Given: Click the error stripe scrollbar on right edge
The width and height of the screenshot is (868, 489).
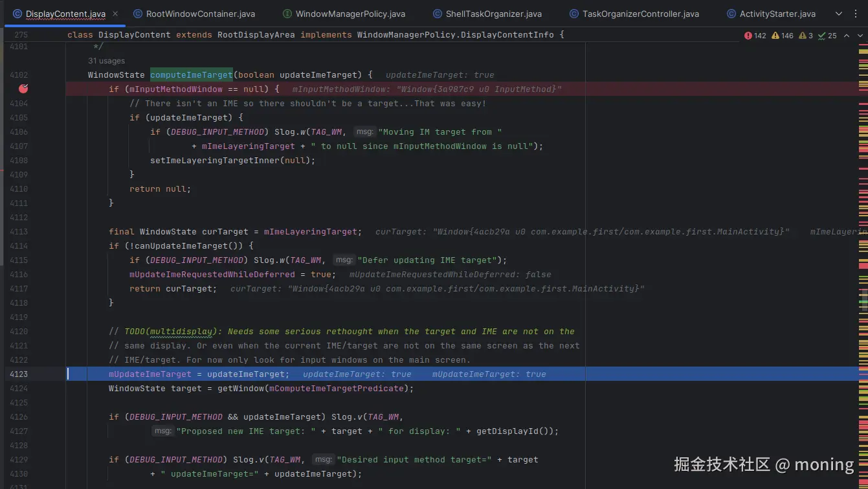Looking at the screenshot, I should (x=863, y=259).
